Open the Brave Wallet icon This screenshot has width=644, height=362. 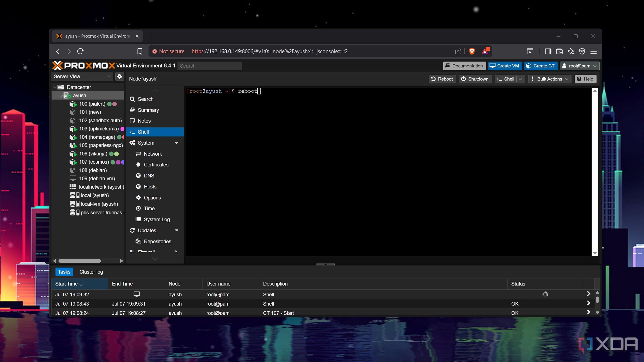(x=559, y=51)
